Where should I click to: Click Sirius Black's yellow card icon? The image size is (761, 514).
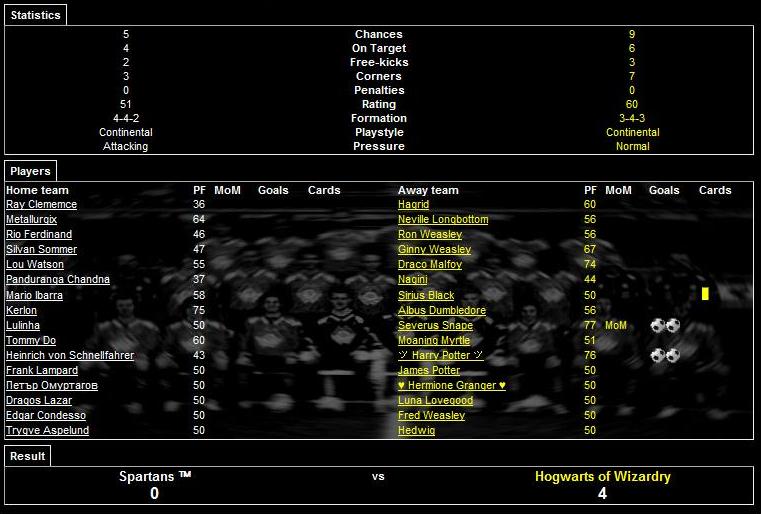click(x=705, y=294)
